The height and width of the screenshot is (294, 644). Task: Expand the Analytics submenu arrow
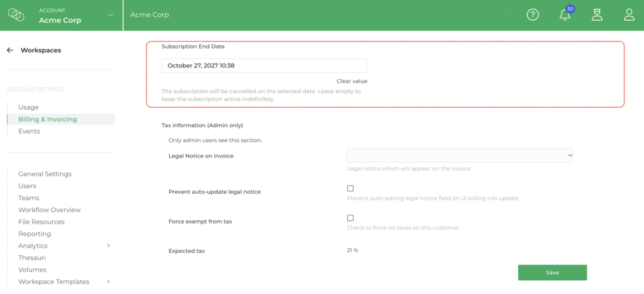pyautogui.click(x=109, y=246)
